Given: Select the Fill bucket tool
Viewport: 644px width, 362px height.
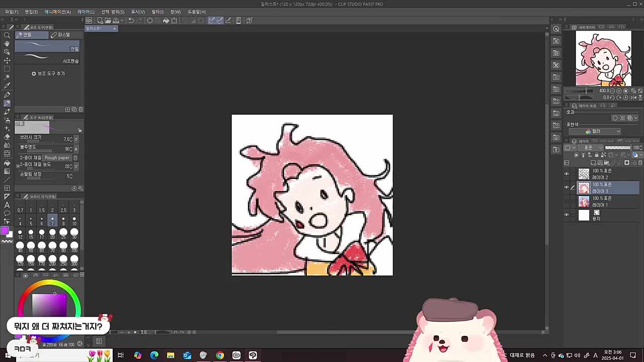Looking at the screenshot, I should tap(7, 163).
